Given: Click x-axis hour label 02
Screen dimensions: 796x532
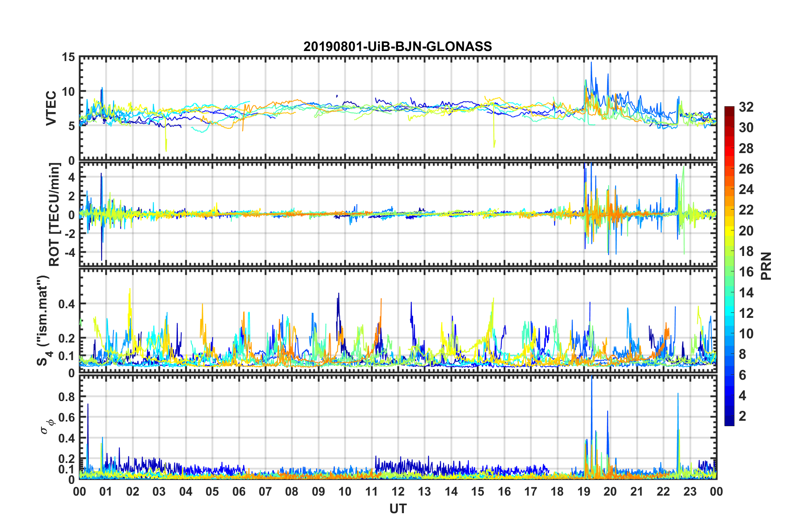Looking at the screenshot, I should [133, 491].
